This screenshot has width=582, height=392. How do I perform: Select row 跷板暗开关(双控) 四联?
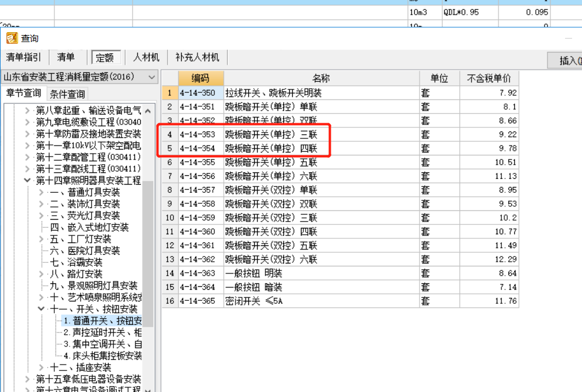tap(340, 231)
